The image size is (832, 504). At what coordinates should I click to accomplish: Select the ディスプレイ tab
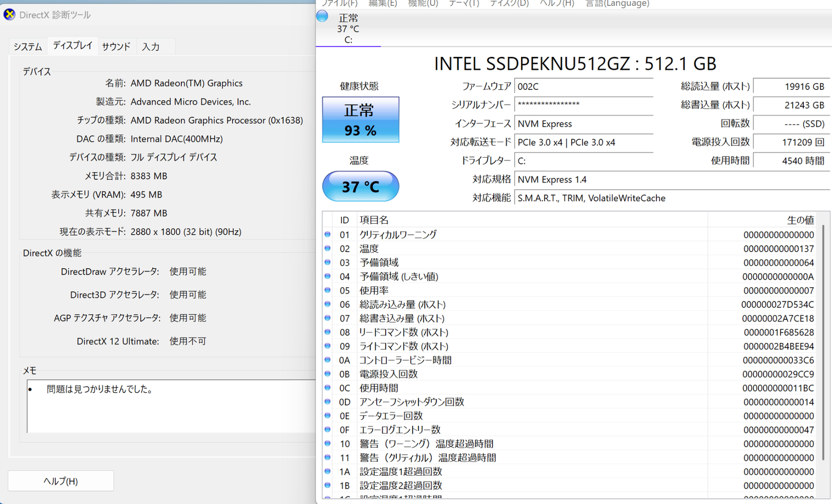[x=73, y=45]
